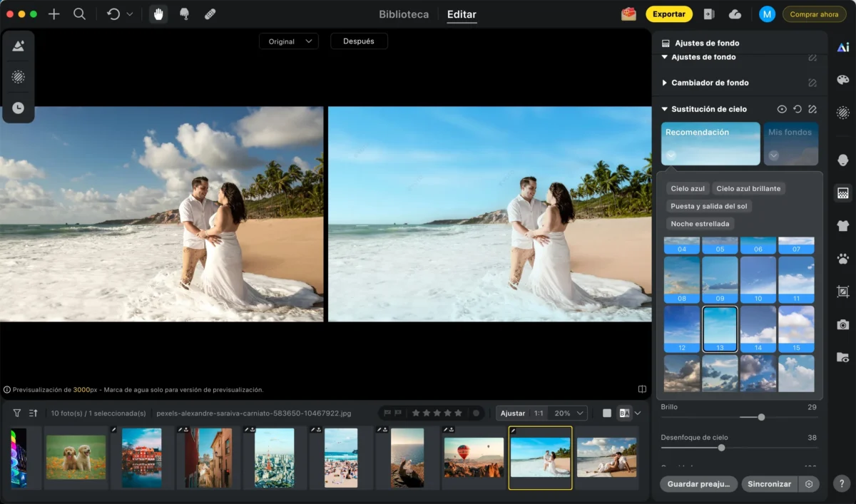The width and height of the screenshot is (856, 504).
Task: Click the yellow Exportar button
Action: (668, 14)
